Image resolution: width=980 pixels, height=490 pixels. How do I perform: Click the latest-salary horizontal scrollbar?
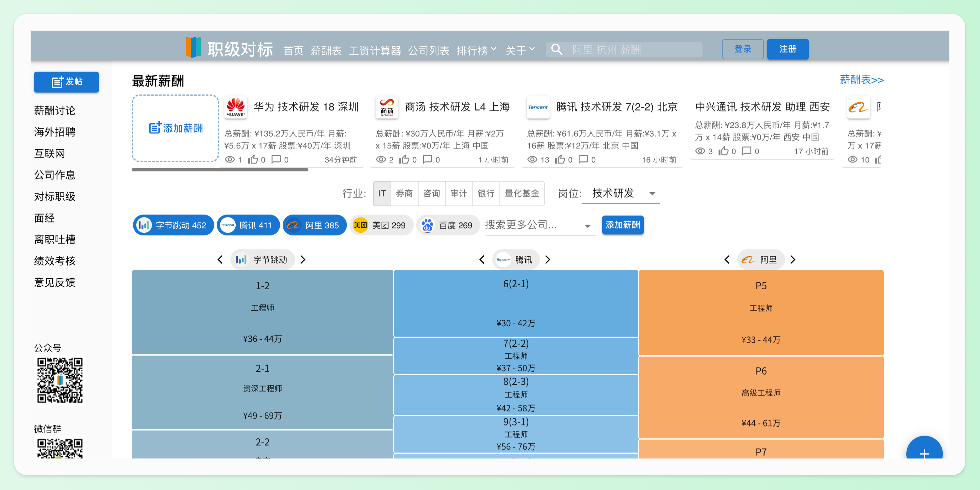point(220,170)
